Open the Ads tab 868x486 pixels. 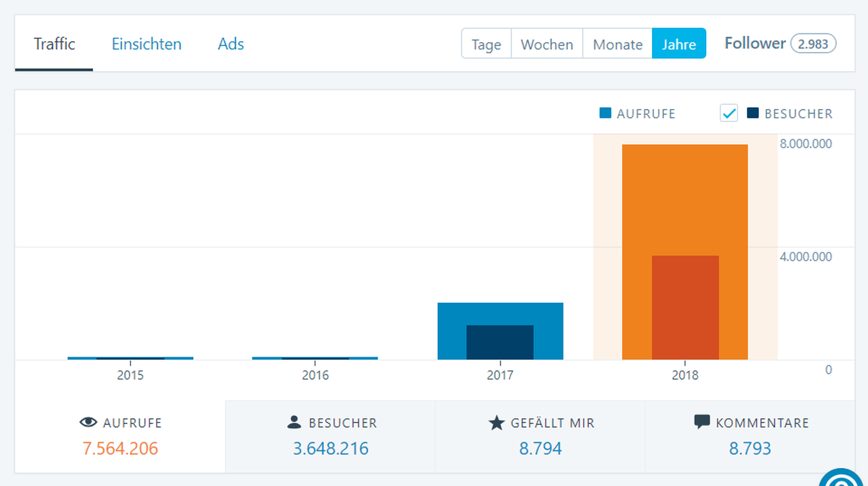click(x=231, y=44)
